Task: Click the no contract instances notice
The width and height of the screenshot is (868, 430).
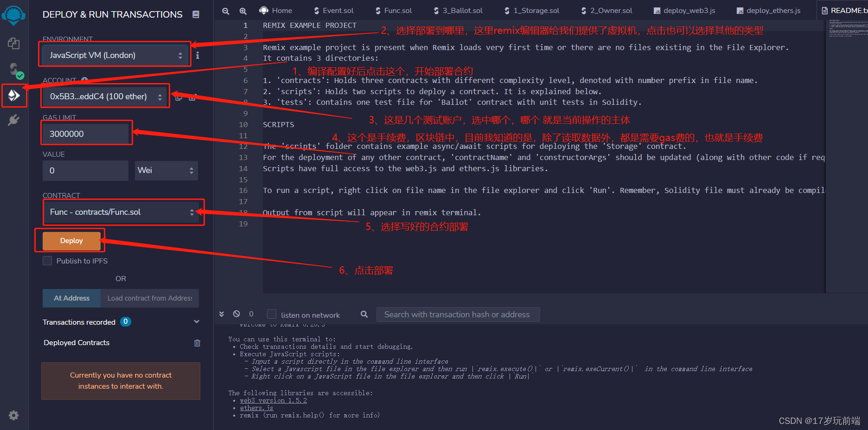Action: tap(121, 381)
